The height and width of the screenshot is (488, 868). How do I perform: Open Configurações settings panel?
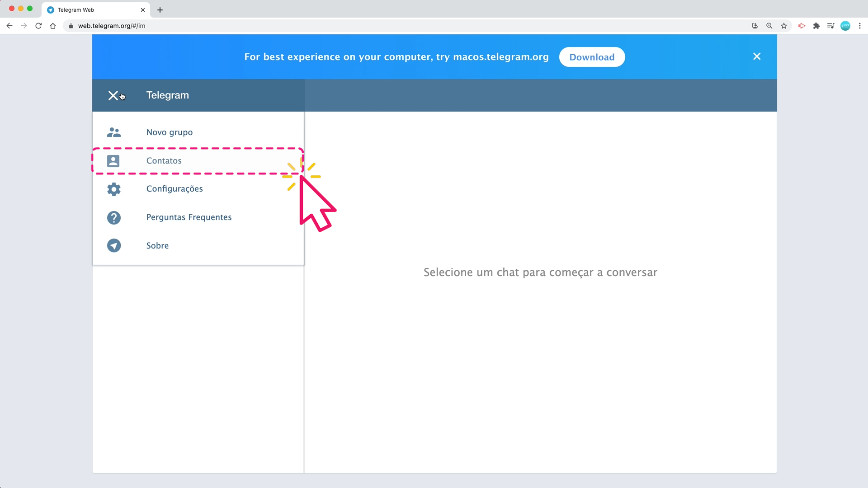click(175, 188)
